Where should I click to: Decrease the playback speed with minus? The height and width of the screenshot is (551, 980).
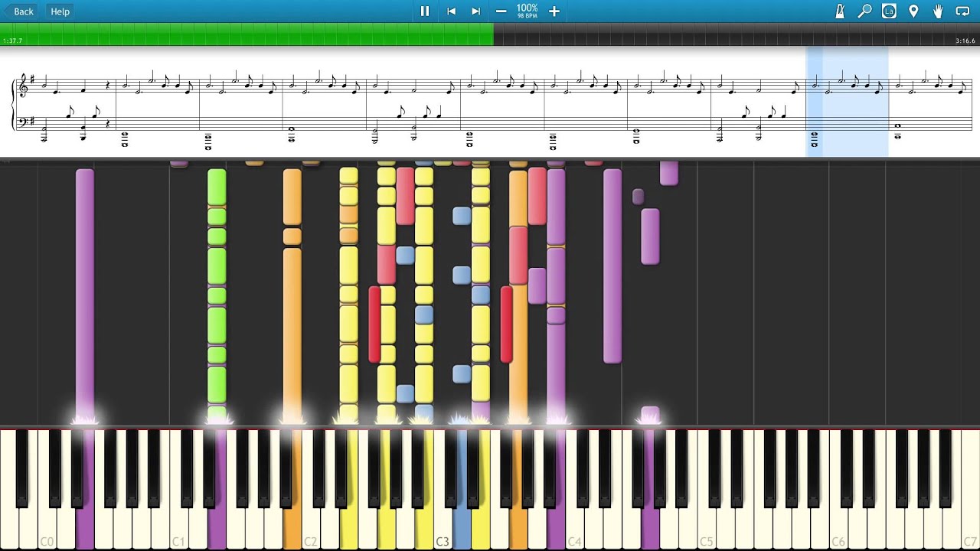(501, 11)
